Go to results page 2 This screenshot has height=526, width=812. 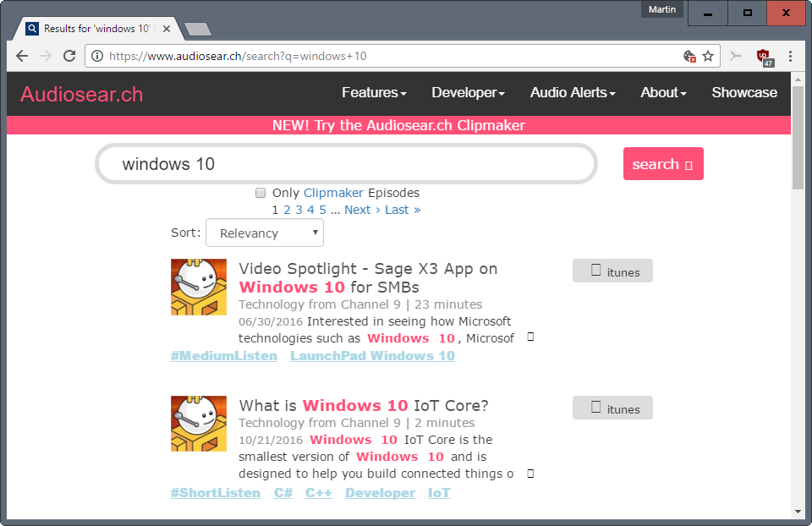coord(287,211)
